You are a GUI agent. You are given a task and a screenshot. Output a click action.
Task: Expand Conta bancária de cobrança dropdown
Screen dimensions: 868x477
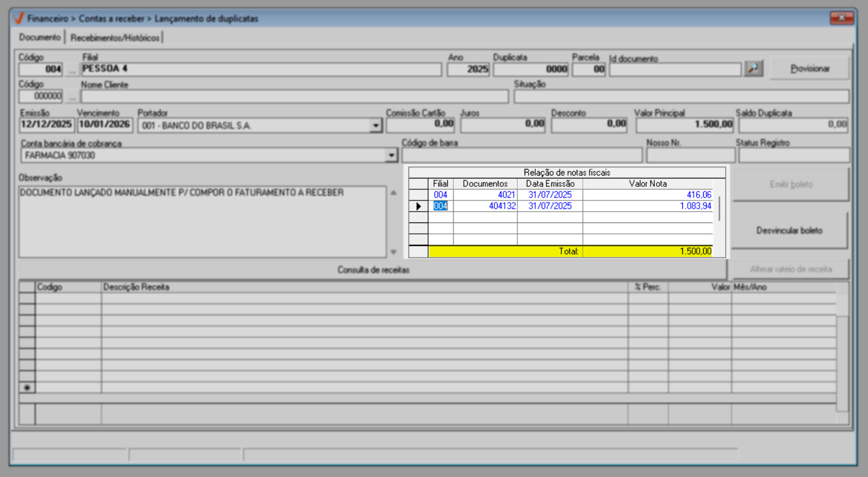click(x=391, y=155)
